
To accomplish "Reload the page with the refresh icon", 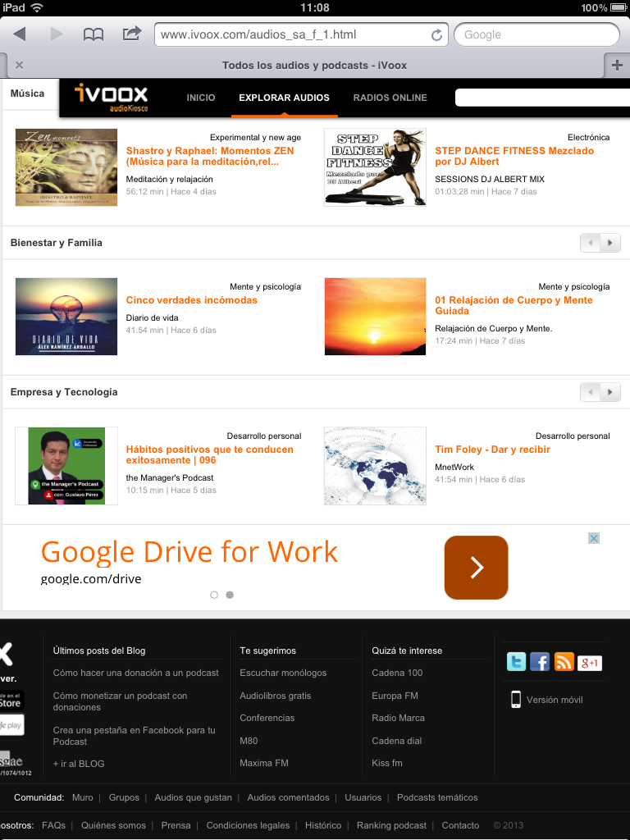I will point(436,34).
